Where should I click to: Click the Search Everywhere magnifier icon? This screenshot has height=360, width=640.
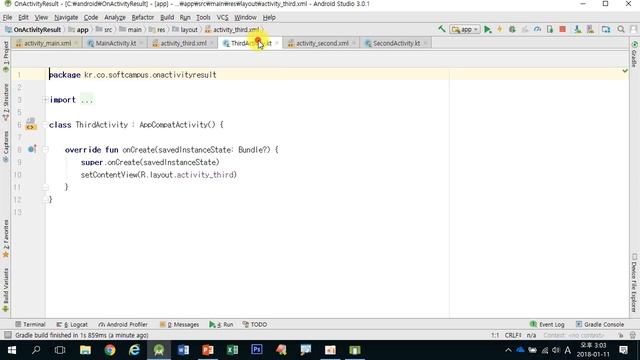621,29
